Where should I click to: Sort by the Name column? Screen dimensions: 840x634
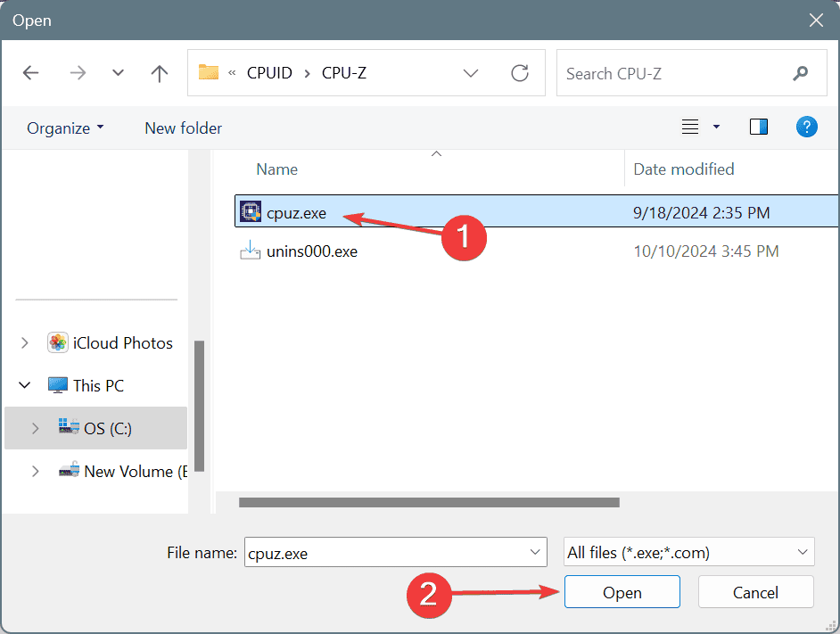click(x=277, y=169)
